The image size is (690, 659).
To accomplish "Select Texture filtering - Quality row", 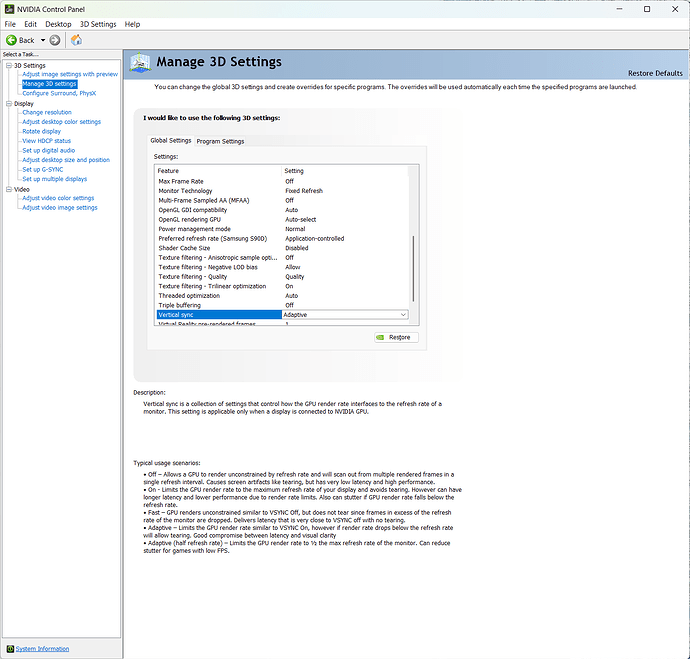I will 282,277.
